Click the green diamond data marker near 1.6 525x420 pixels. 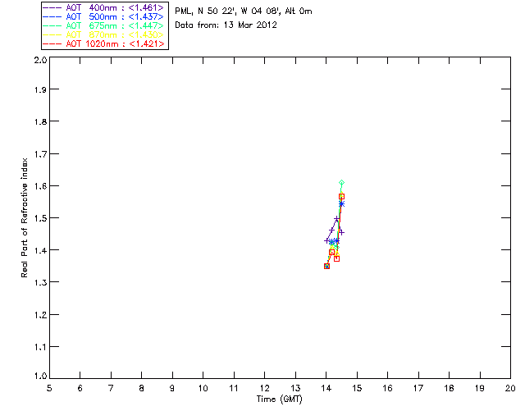[341, 183]
